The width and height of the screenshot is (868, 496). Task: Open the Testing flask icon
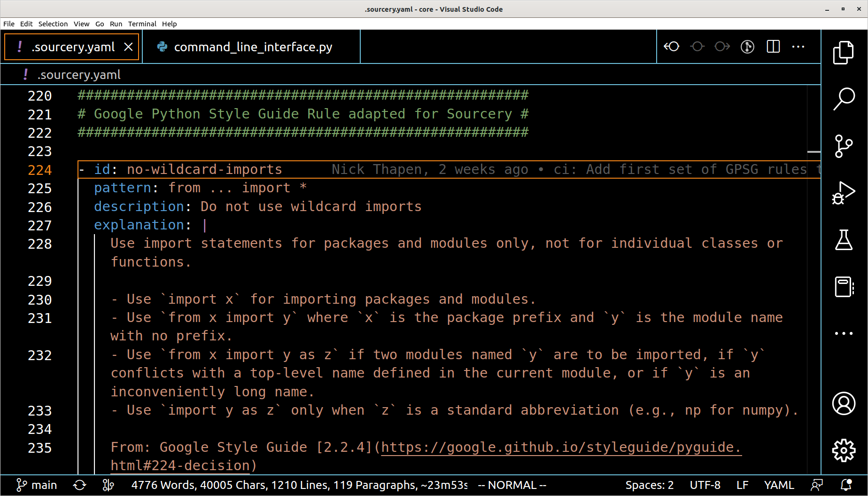pyautogui.click(x=844, y=240)
